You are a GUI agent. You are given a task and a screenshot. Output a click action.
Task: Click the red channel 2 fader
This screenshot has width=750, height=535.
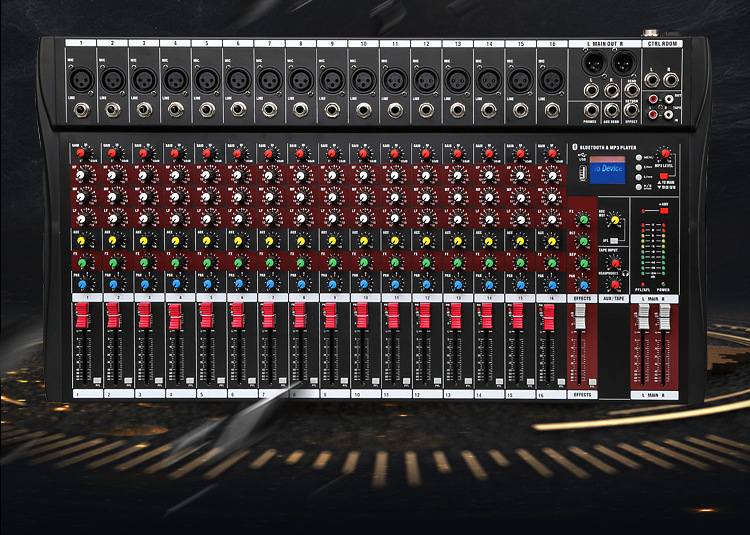coord(114,316)
